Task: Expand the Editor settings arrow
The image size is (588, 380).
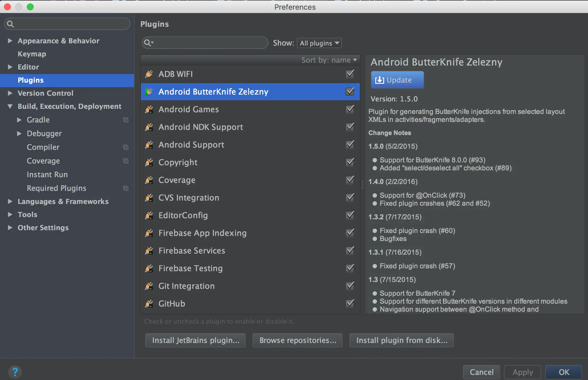Action: pos(10,67)
